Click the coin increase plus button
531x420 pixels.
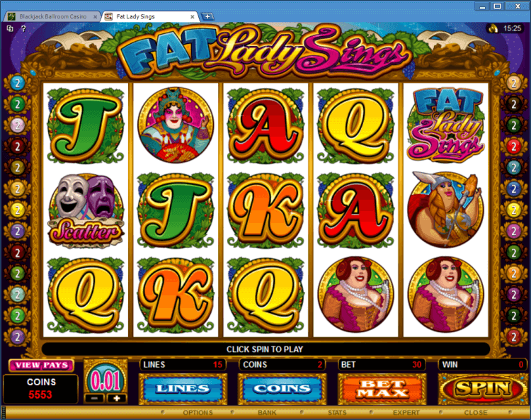click(x=117, y=398)
